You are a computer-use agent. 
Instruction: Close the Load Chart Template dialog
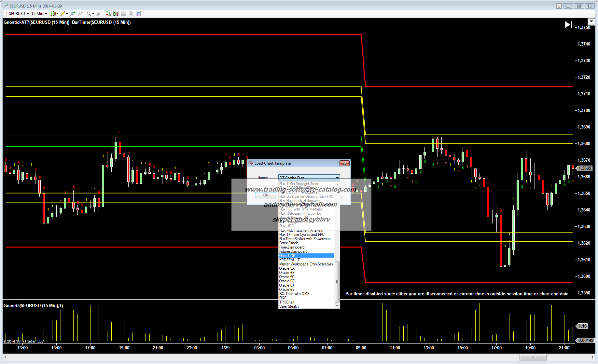344,163
